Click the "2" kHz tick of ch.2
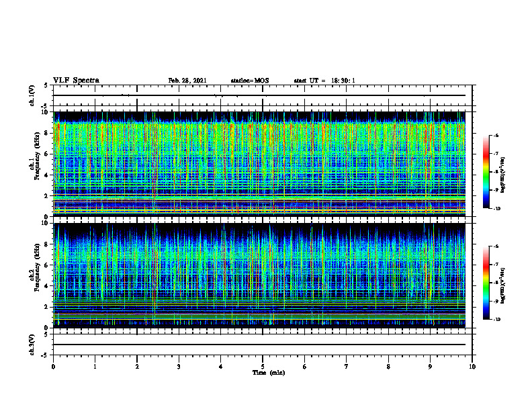Image resolution: width=532 pixels, height=411 pixels. (47, 307)
